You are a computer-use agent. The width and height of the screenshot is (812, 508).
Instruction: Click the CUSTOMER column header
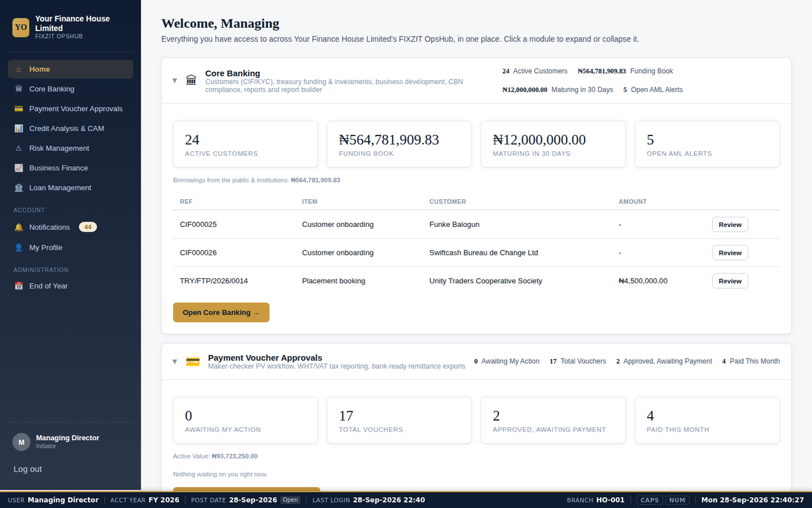(448, 202)
